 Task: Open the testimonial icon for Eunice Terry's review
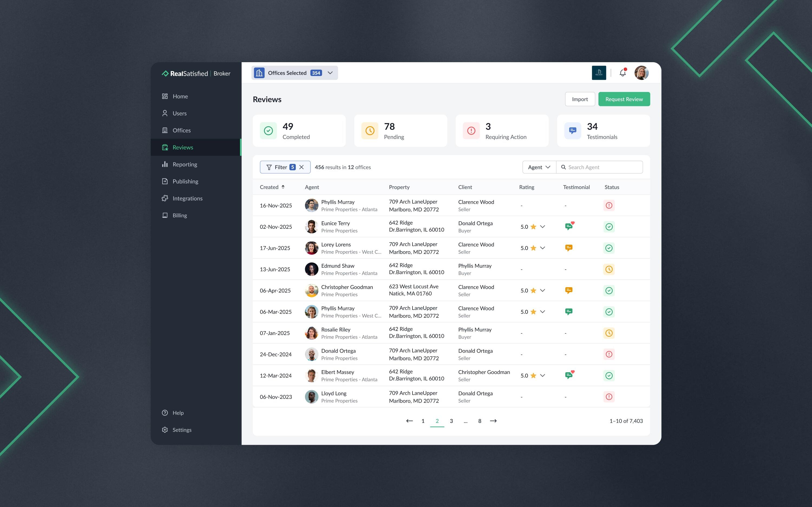tap(569, 226)
